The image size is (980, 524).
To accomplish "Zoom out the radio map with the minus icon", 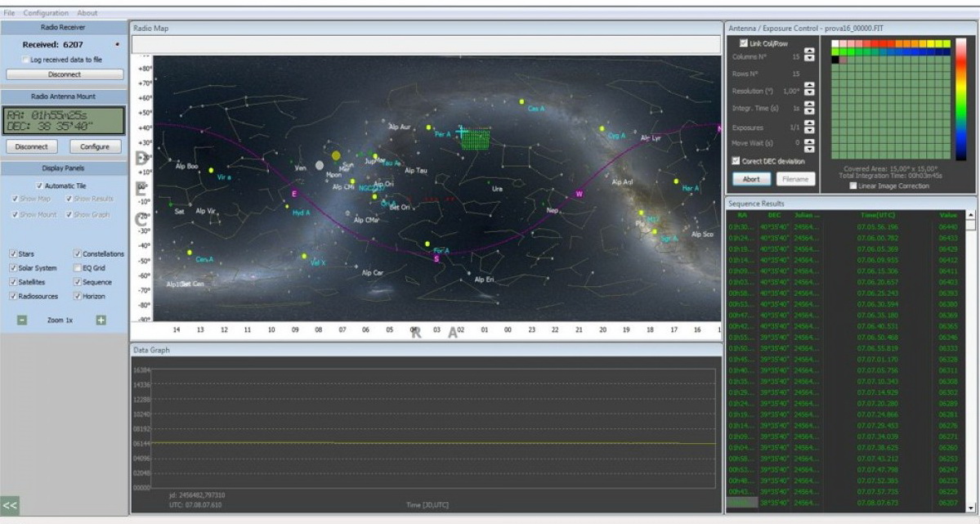I will click(x=22, y=320).
